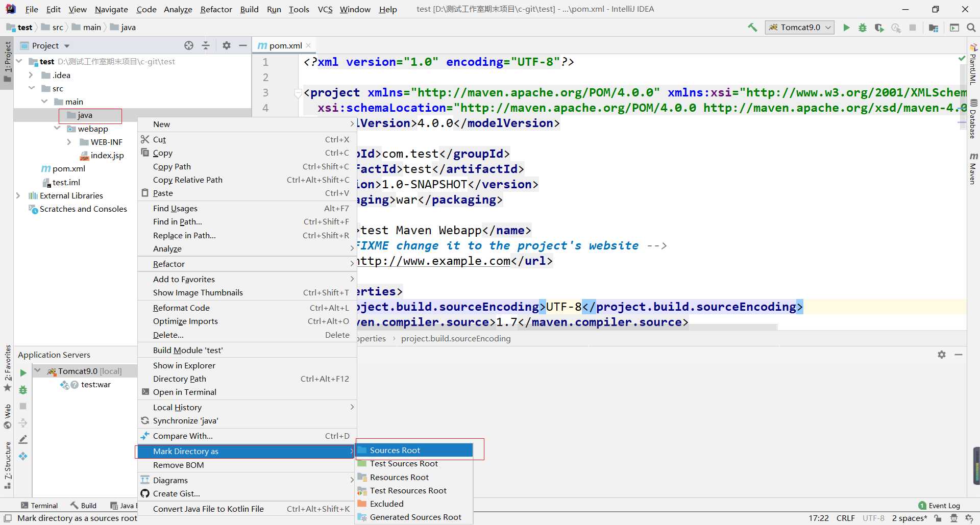Viewport: 980px width, 525px height.
Task: Click the Search Everywhere magnifier icon
Action: pyautogui.click(x=971, y=28)
